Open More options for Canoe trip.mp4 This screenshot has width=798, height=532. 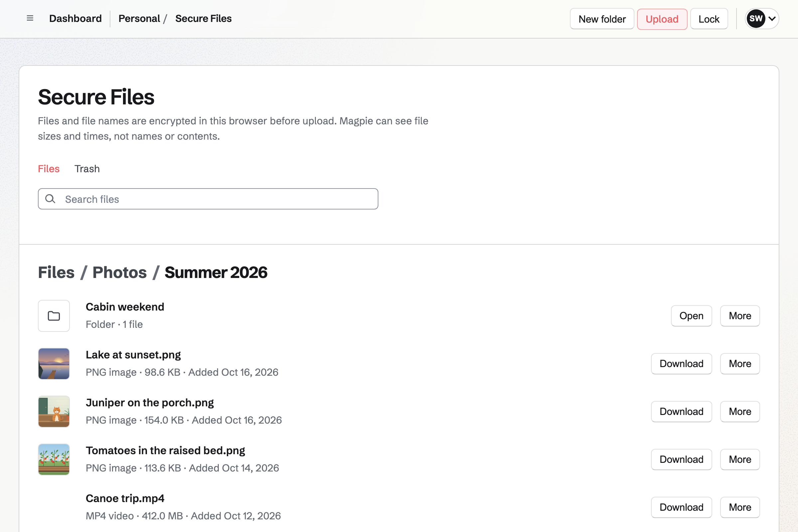coord(740,507)
